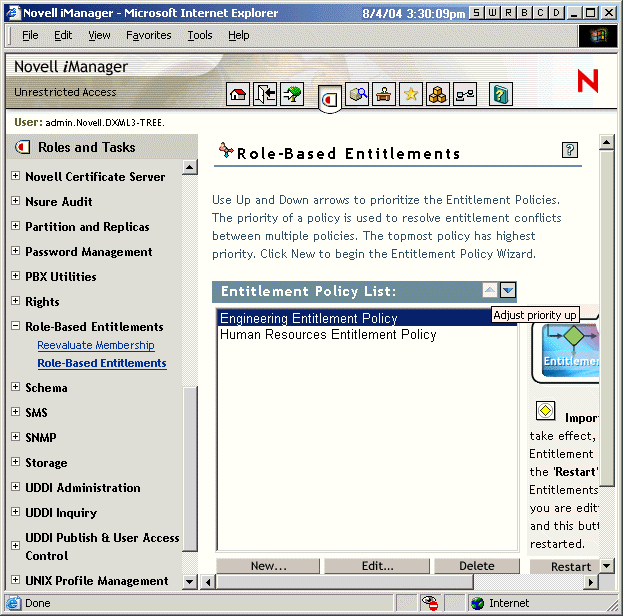
Task: Open the Favorites star icon
Action: (x=411, y=94)
